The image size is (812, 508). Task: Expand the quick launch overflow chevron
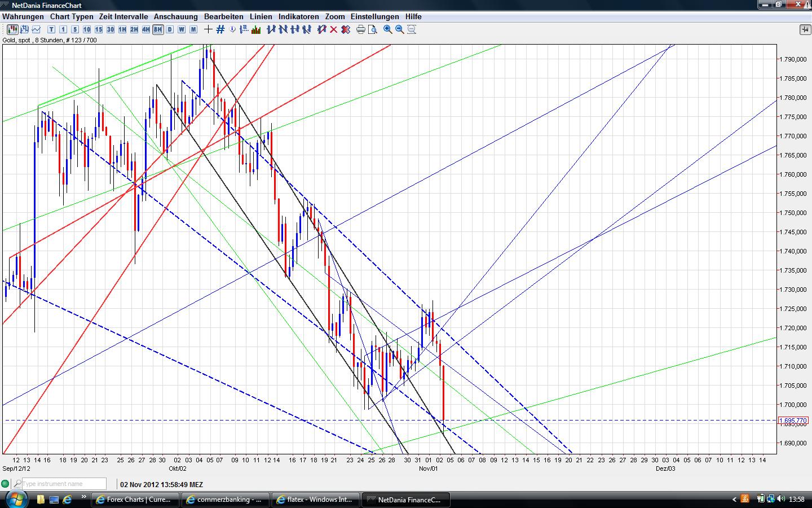pyautogui.click(x=84, y=497)
